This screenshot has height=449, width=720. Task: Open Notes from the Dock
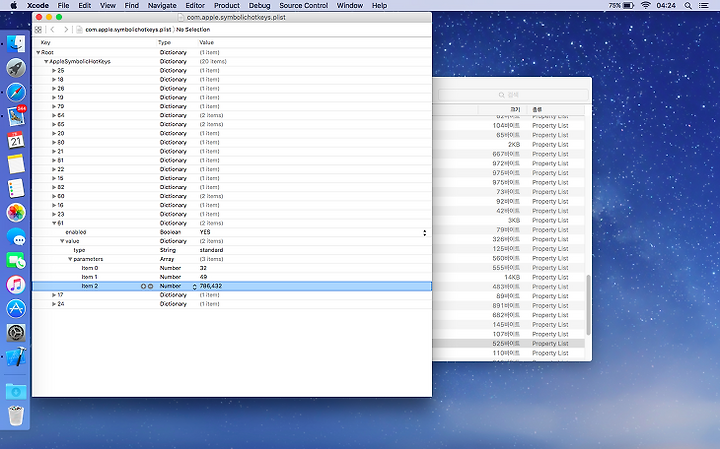pos(16,164)
